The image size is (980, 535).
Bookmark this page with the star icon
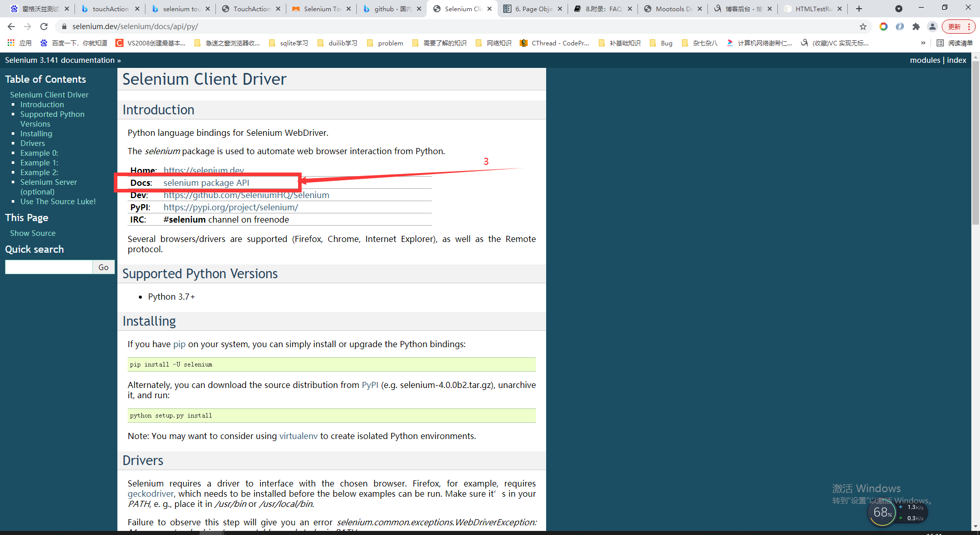863,27
